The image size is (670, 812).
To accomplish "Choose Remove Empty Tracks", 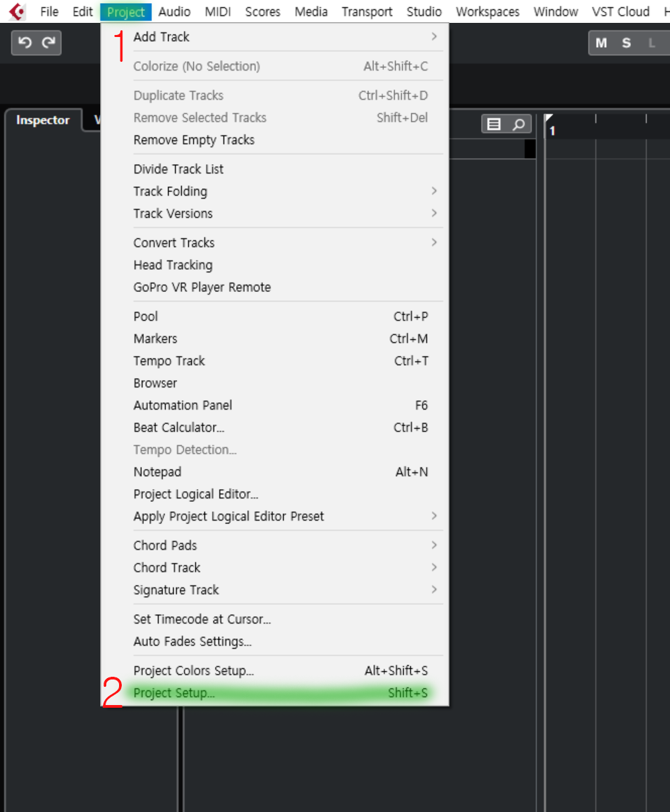I will (x=275, y=140).
